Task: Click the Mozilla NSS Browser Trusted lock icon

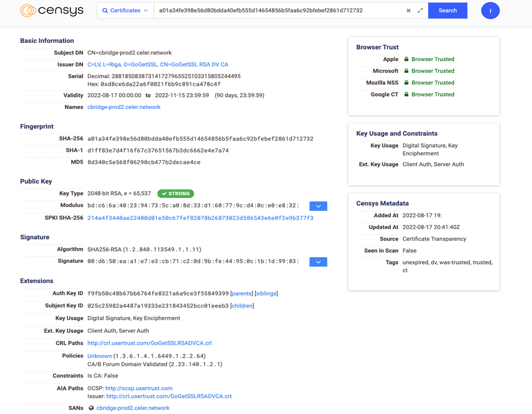Action: pos(406,82)
